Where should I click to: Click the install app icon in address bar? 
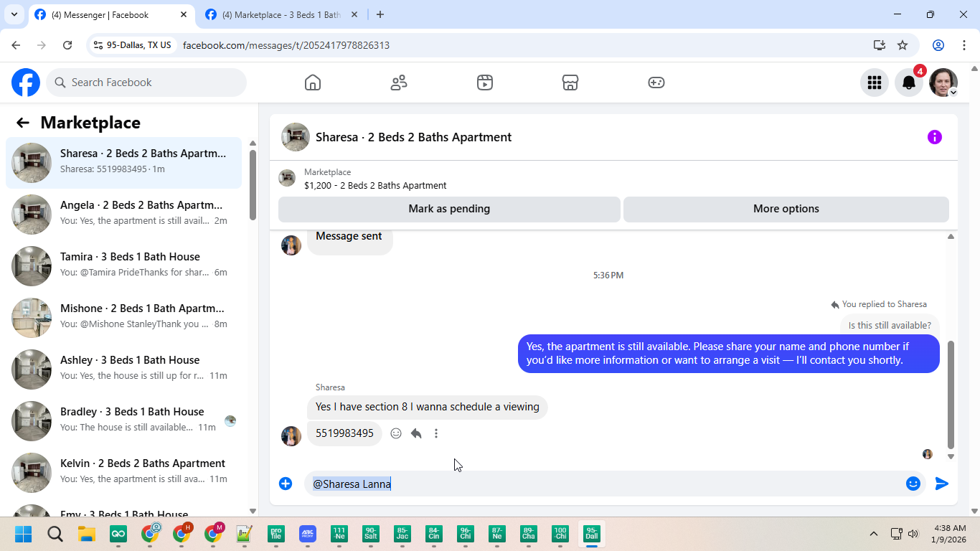[x=880, y=45]
